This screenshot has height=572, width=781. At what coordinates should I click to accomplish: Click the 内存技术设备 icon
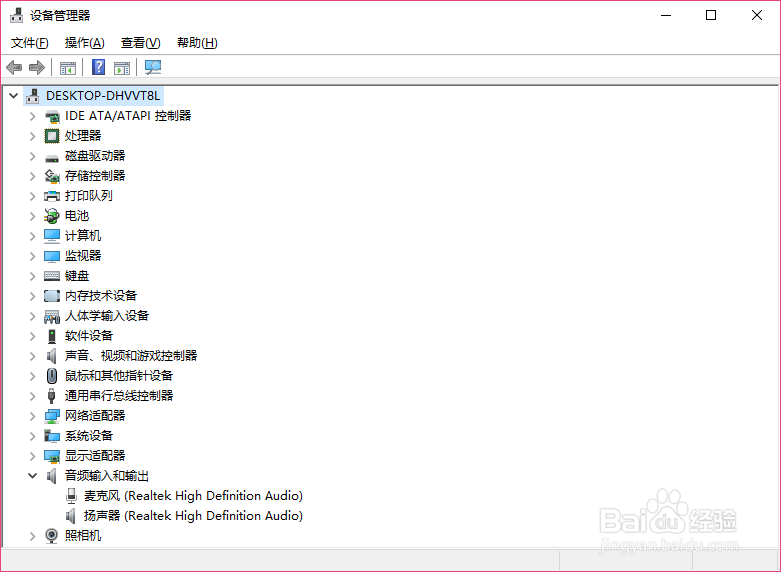52,296
